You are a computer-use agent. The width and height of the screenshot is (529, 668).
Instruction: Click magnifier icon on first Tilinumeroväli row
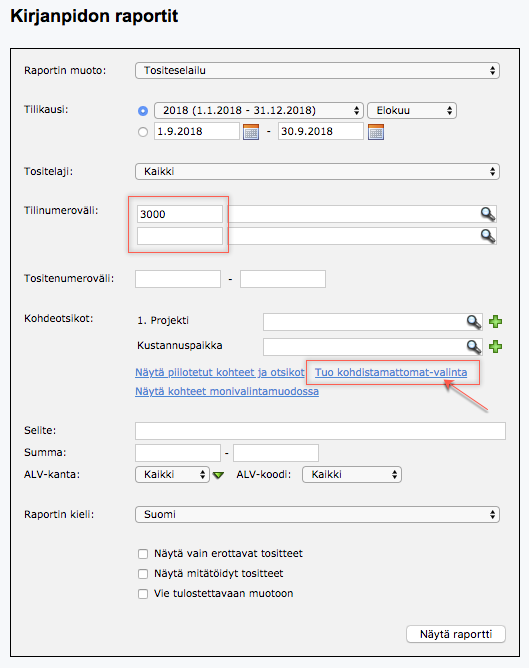point(488,214)
